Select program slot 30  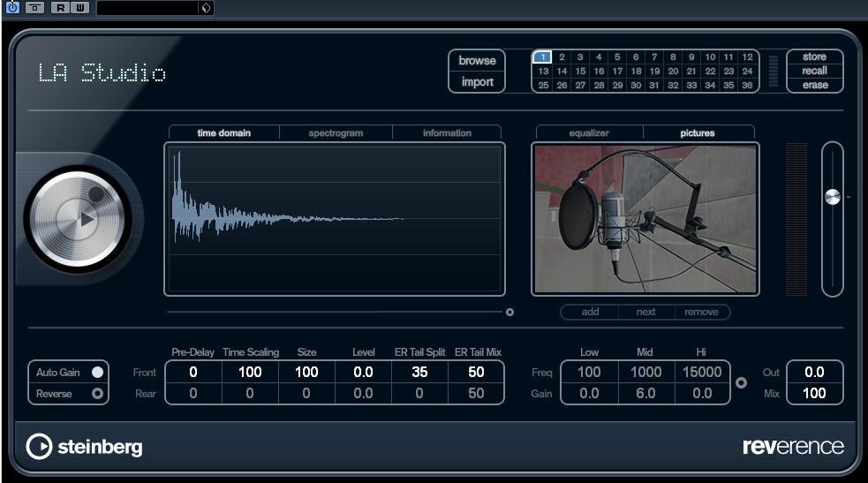pos(636,86)
